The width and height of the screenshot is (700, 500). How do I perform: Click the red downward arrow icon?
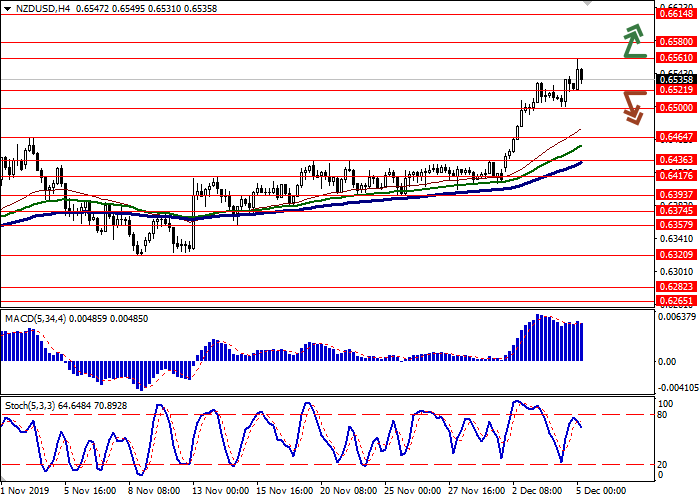click(632, 106)
